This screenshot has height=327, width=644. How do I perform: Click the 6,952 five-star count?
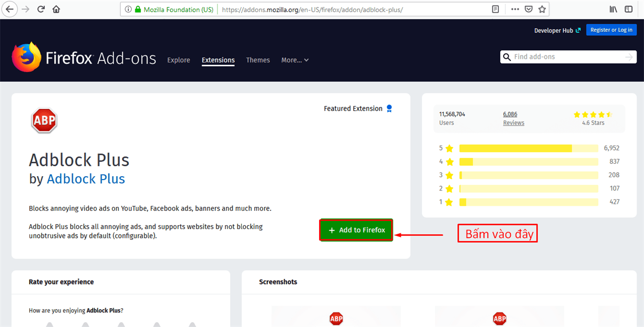[x=611, y=148]
